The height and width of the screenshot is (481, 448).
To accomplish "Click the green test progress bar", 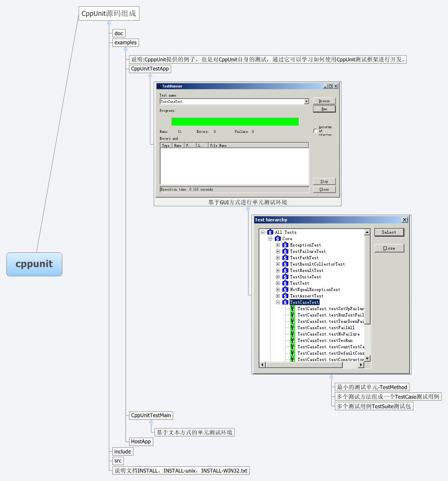I will point(235,122).
